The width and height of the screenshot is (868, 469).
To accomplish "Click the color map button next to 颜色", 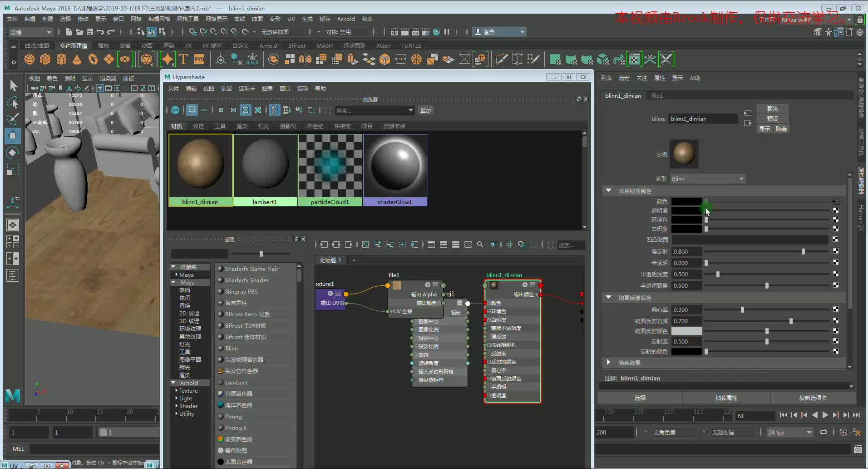I will pyautogui.click(x=835, y=201).
